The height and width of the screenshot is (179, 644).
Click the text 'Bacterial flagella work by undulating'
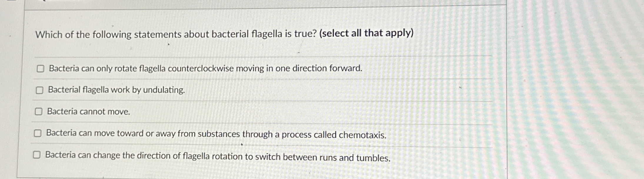[117, 90]
